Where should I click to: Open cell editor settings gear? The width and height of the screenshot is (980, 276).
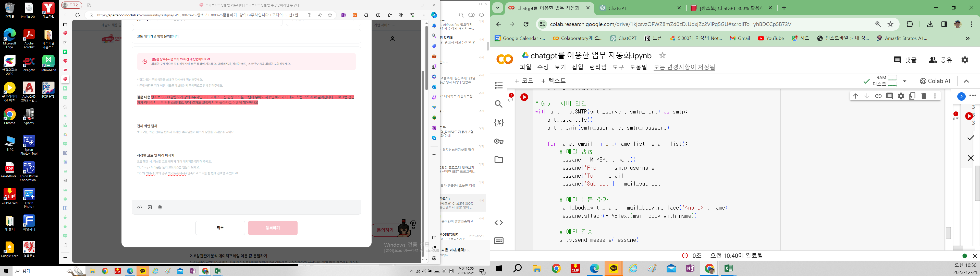(x=901, y=96)
